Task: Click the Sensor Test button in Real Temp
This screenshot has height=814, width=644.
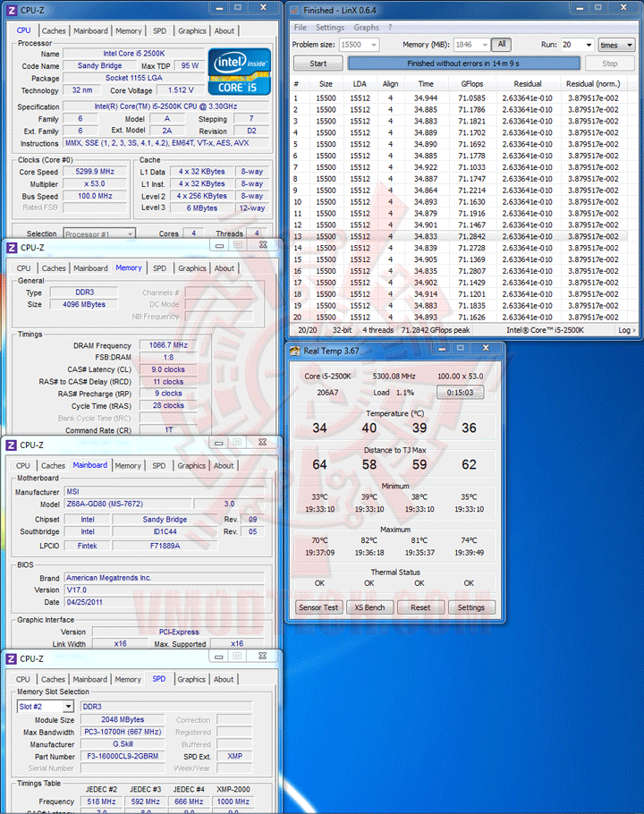Action: [x=318, y=607]
